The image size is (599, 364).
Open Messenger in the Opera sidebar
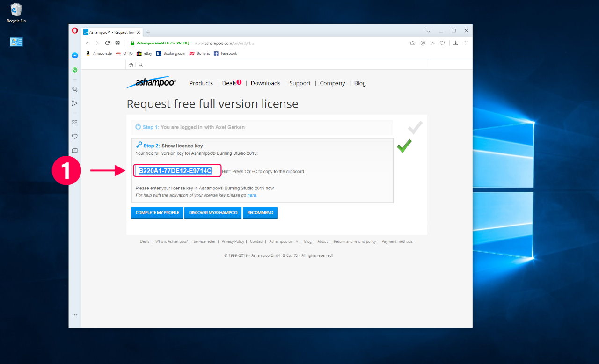tap(75, 55)
